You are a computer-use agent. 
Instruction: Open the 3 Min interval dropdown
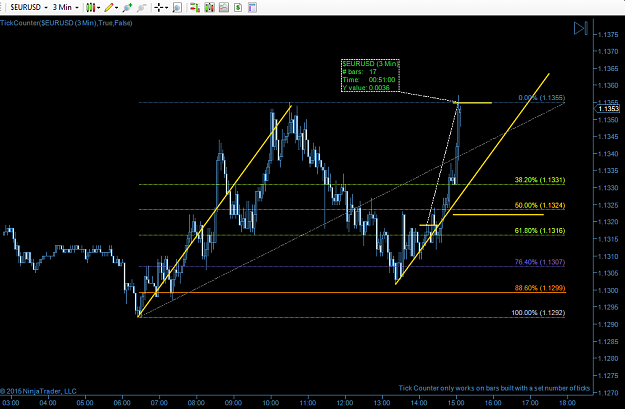click(65, 7)
